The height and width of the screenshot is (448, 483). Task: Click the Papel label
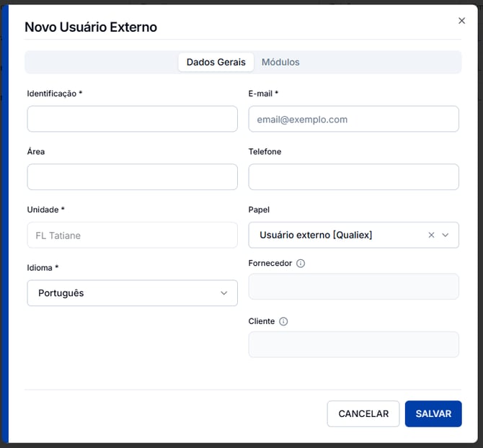(x=259, y=210)
